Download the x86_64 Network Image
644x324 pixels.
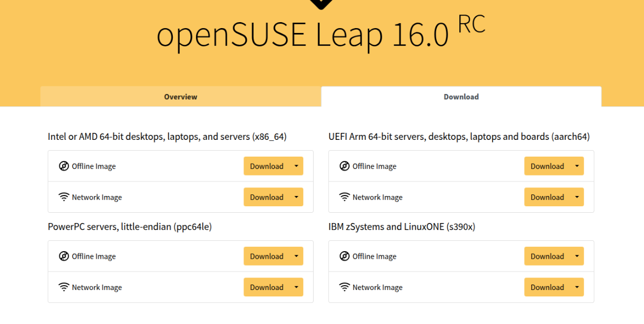[x=267, y=197]
